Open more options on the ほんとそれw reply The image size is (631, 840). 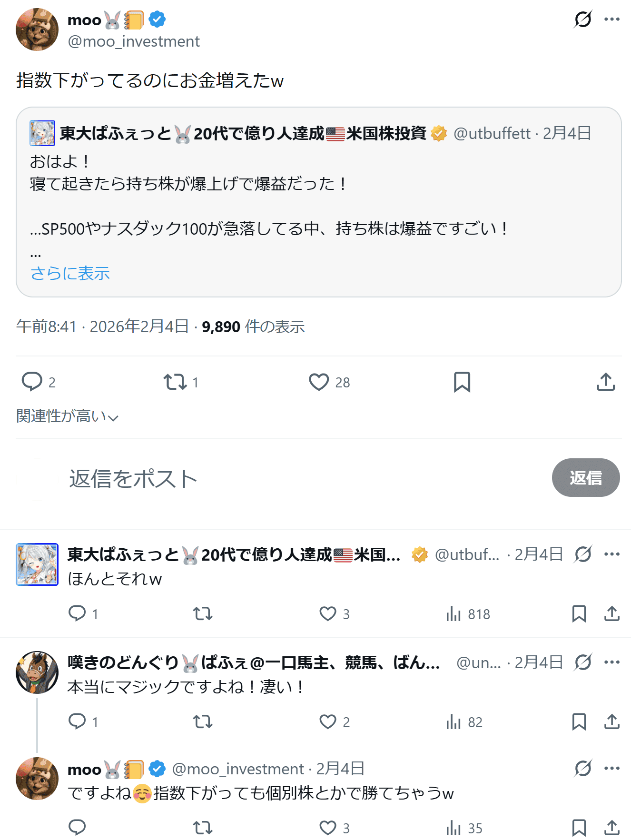click(x=611, y=554)
